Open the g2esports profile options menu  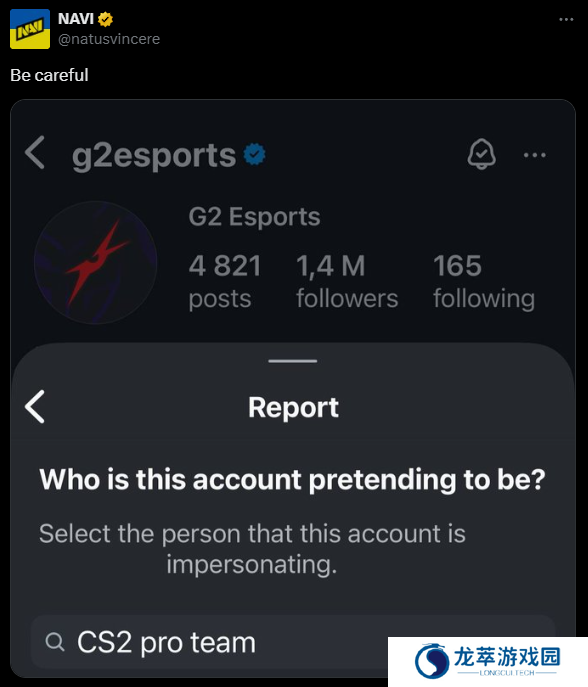pos(535,155)
